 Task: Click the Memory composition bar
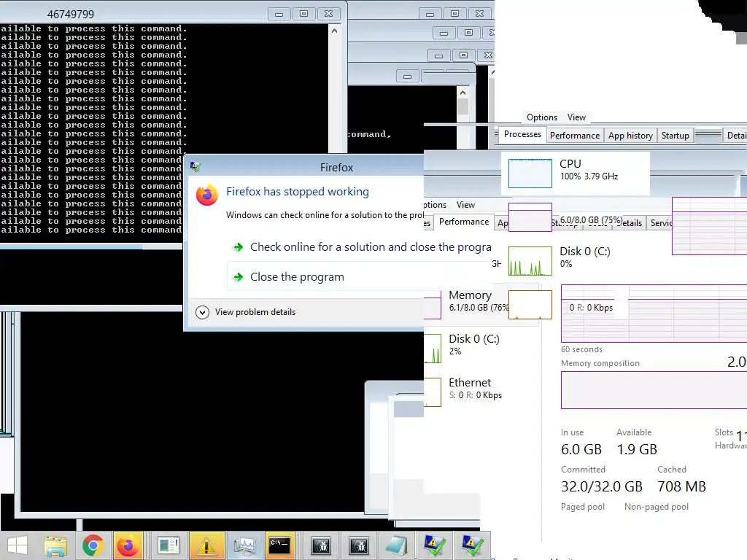[654, 390]
